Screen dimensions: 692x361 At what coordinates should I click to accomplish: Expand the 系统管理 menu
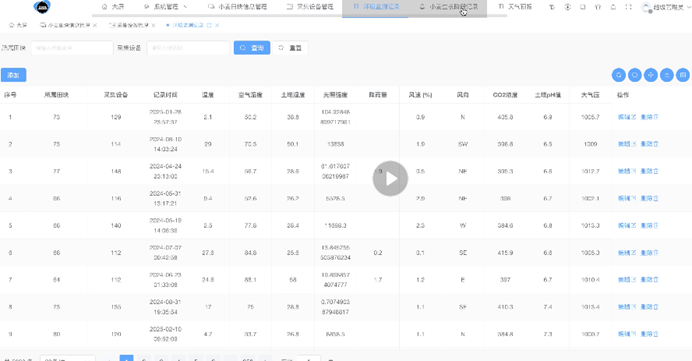[165, 7]
